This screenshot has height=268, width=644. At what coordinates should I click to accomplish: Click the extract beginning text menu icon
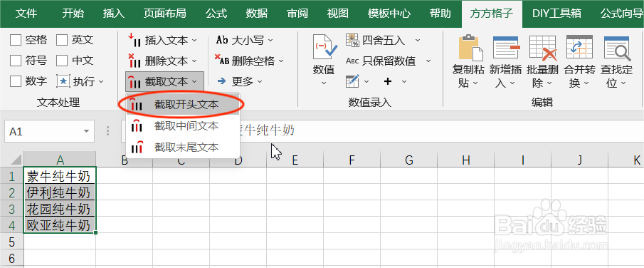[x=136, y=105]
